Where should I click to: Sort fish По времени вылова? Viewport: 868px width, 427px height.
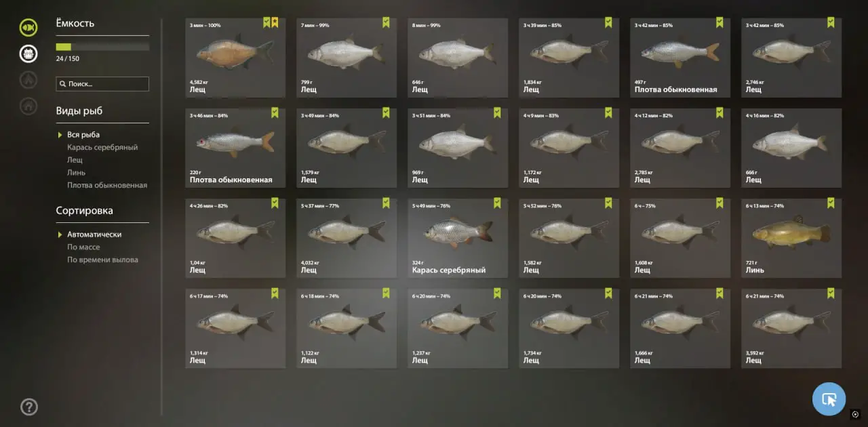pyautogui.click(x=102, y=260)
